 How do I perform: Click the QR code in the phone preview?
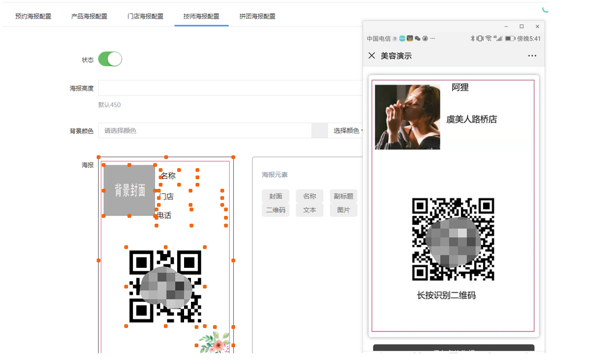(x=453, y=239)
